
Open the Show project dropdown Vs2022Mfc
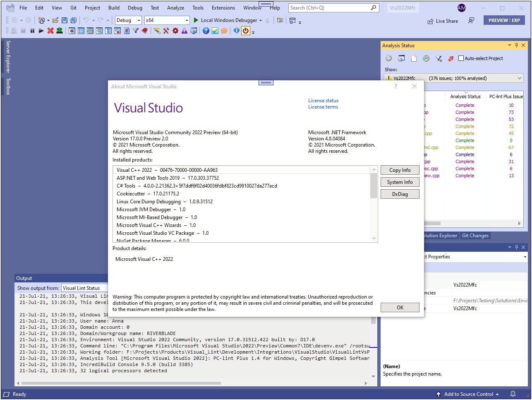coord(454,78)
